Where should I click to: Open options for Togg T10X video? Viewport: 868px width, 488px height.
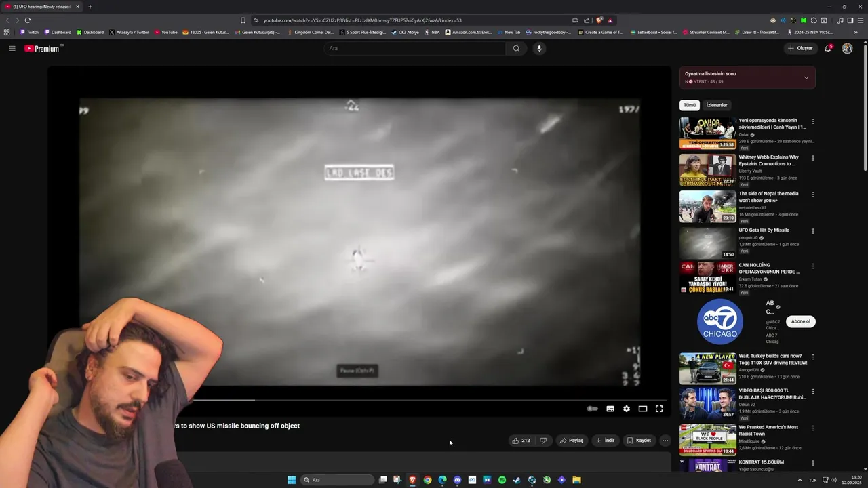tap(813, 357)
